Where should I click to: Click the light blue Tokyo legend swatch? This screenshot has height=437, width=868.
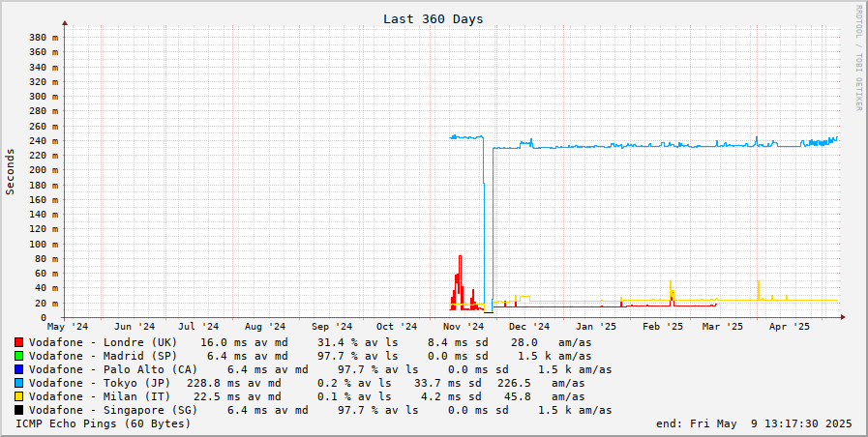tap(18, 384)
